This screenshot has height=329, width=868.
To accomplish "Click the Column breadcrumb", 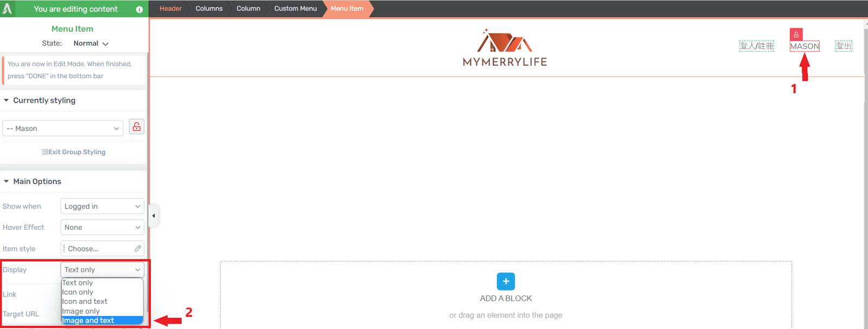I will [x=248, y=9].
